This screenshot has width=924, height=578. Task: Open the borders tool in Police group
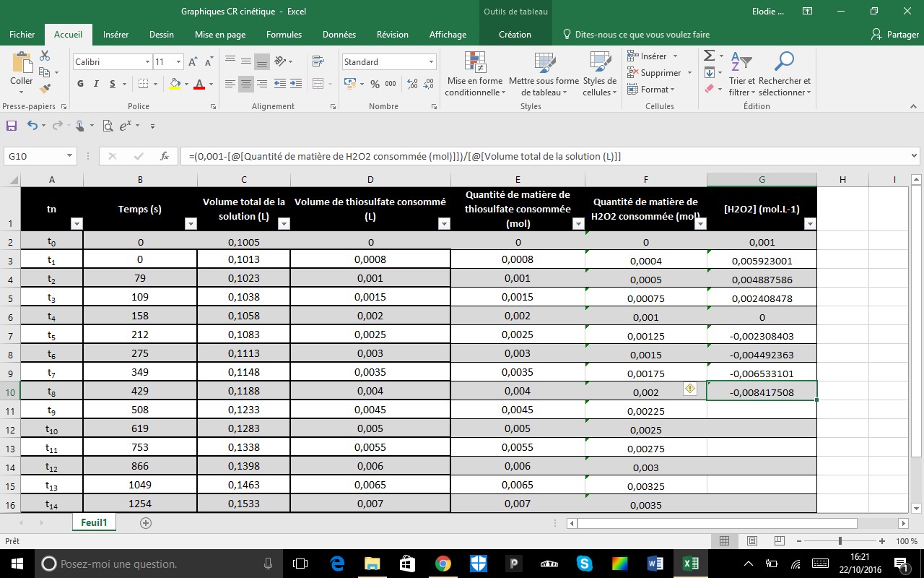coord(143,84)
